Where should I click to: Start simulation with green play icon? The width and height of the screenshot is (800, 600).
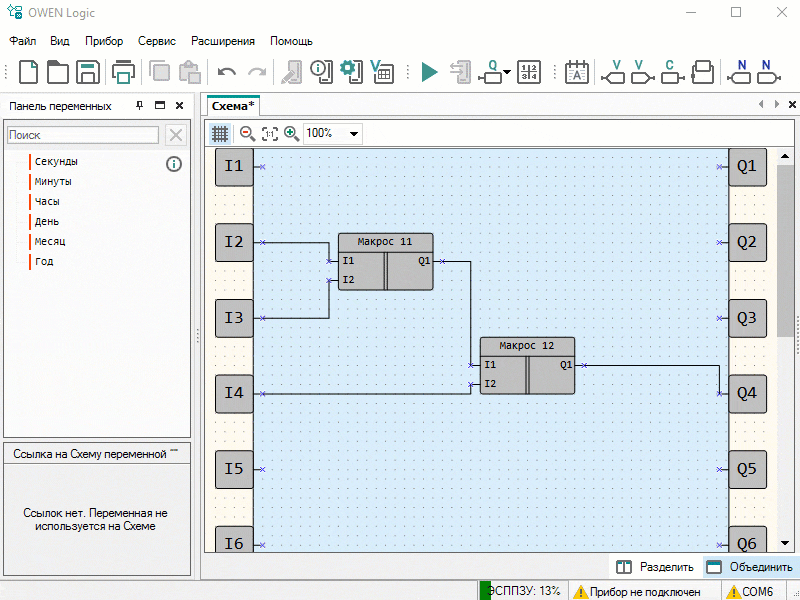(x=429, y=71)
